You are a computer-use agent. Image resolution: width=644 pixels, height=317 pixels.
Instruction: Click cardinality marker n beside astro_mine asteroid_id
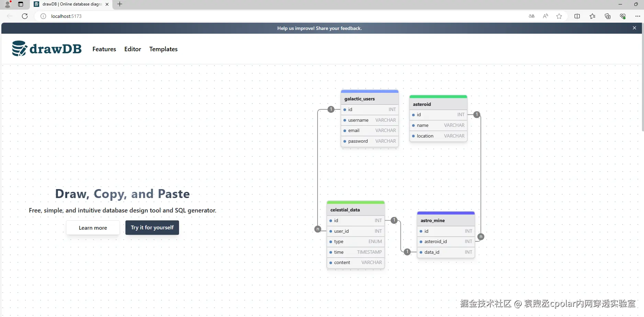coord(481,237)
